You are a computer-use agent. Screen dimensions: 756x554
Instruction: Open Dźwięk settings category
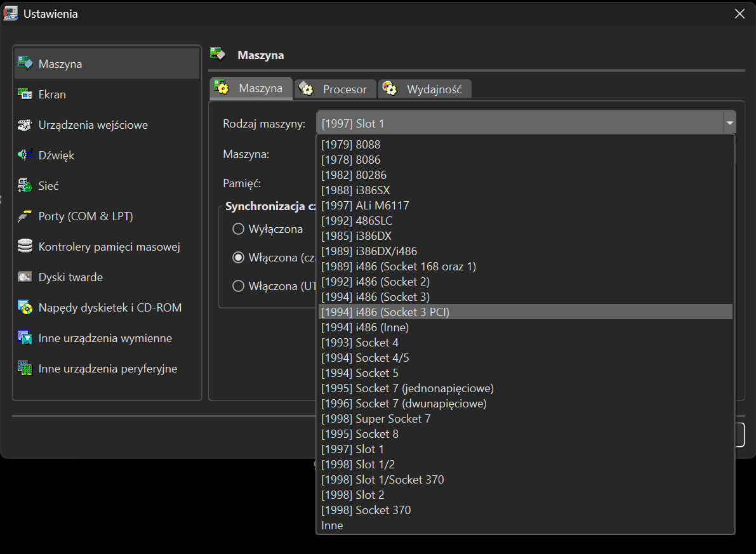pos(107,155)
